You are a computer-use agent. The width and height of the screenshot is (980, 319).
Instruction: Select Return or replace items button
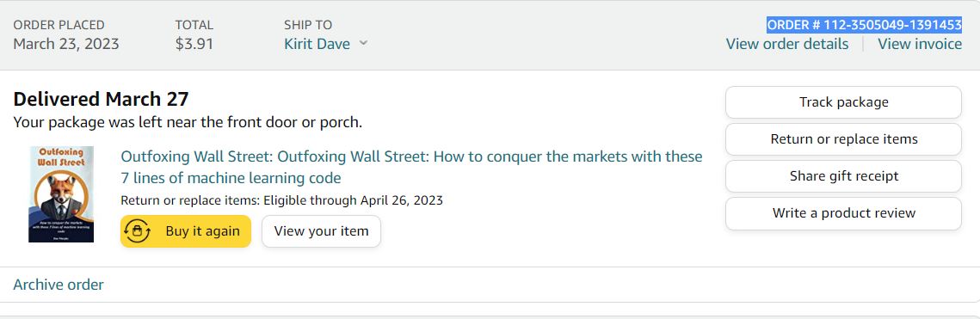click(843, 139)
